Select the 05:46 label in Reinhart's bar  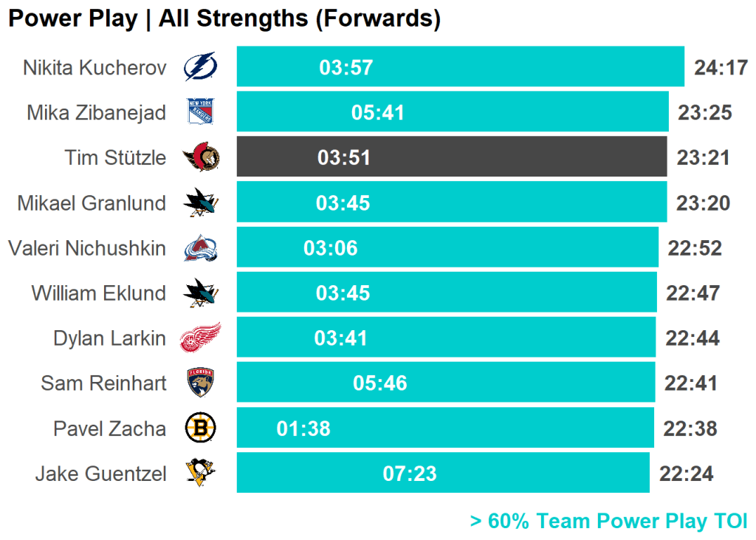pos(380,383)
